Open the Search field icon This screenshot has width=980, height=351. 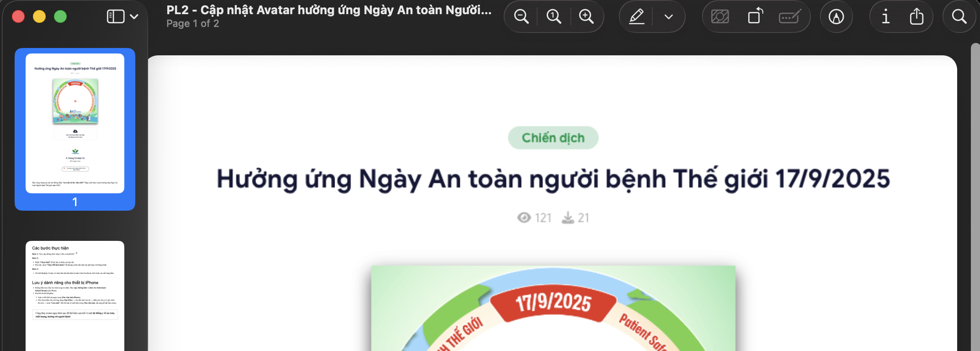click(959, 17)
